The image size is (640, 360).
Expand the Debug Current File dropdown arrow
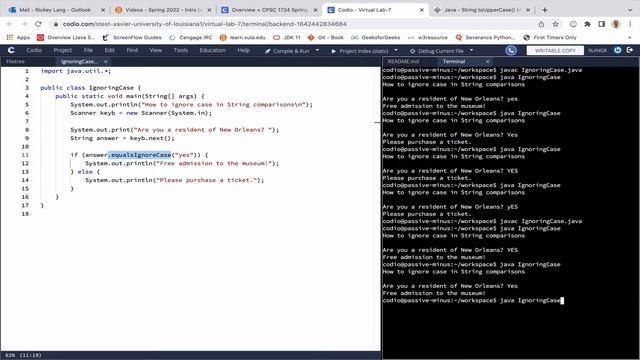(x=471, y=51)
